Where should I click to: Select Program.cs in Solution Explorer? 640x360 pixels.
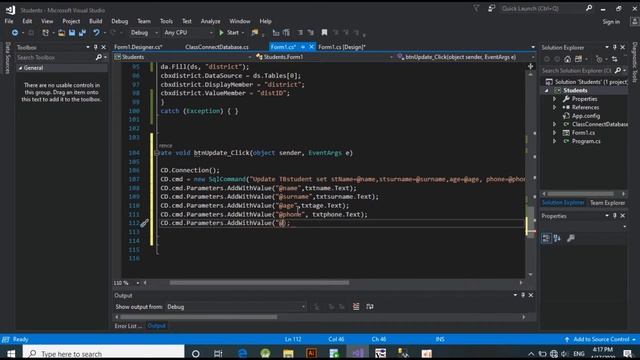[586, 141]
